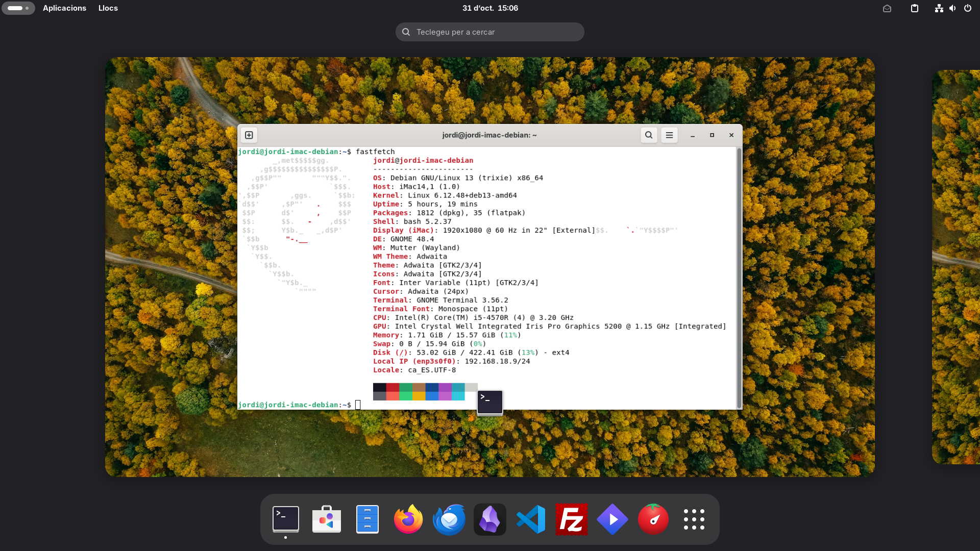The image size is (980, 551).
Task: Switch workspace using the top-left pill indicator
Action: tap(18, 8)
